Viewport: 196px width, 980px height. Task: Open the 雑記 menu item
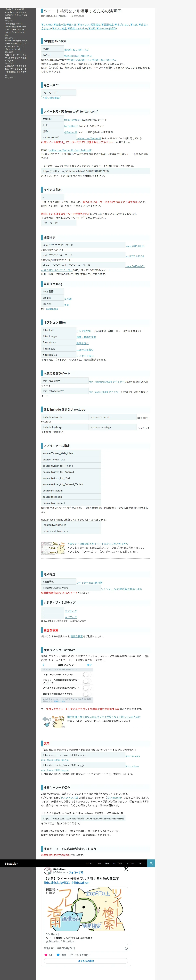[x=107, y=864]
